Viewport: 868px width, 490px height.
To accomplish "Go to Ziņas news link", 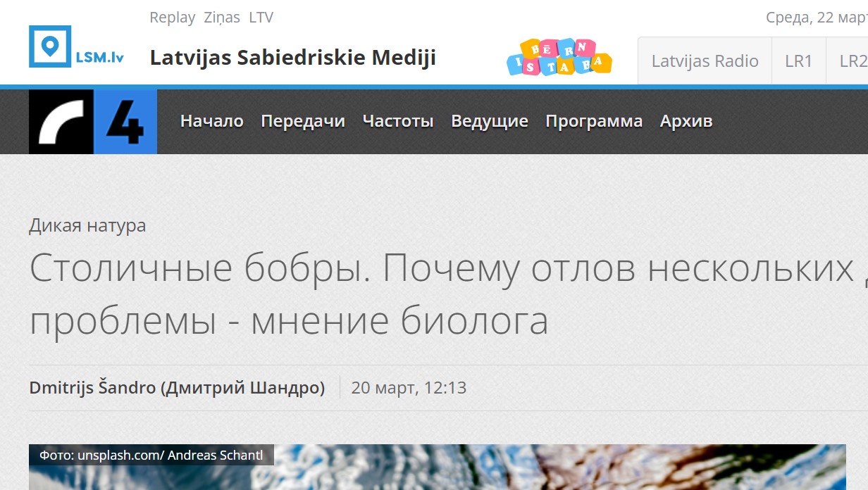I will tap(222, 18).
